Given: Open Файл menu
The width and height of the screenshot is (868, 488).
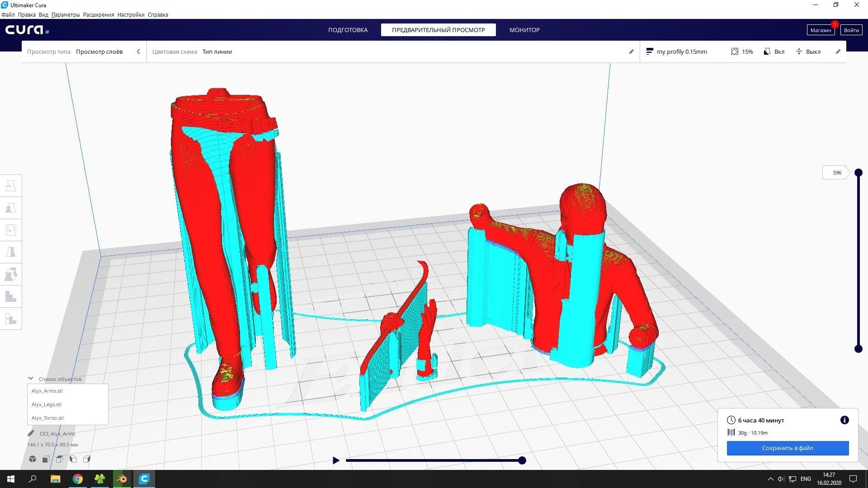Looking at the screenshot, I should 8,14.
